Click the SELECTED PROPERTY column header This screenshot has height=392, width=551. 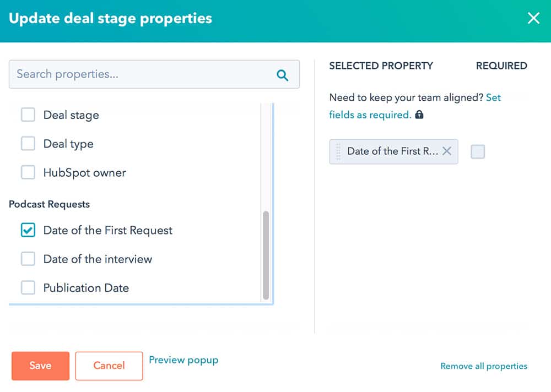coord(381,66)
